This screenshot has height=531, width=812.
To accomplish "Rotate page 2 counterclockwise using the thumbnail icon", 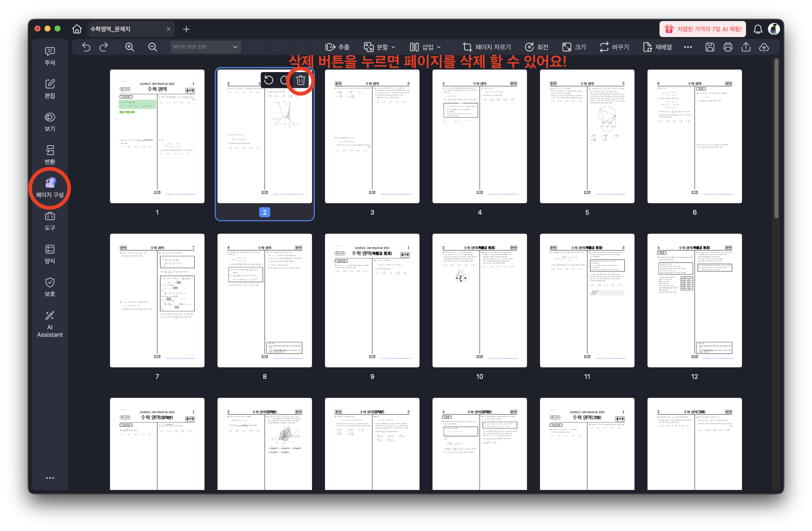I will pyautogui.click(x=269, y=80).
